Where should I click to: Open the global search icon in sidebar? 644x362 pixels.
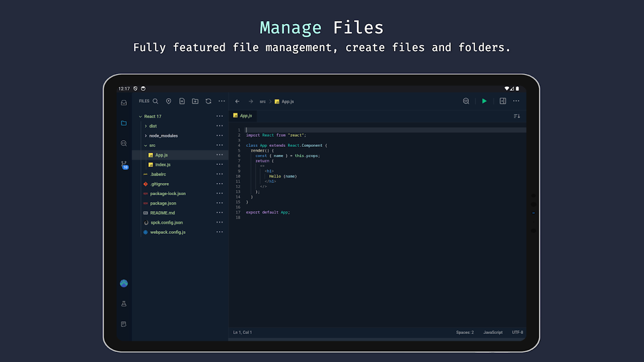pyautogui.click(x=124, y=143)
